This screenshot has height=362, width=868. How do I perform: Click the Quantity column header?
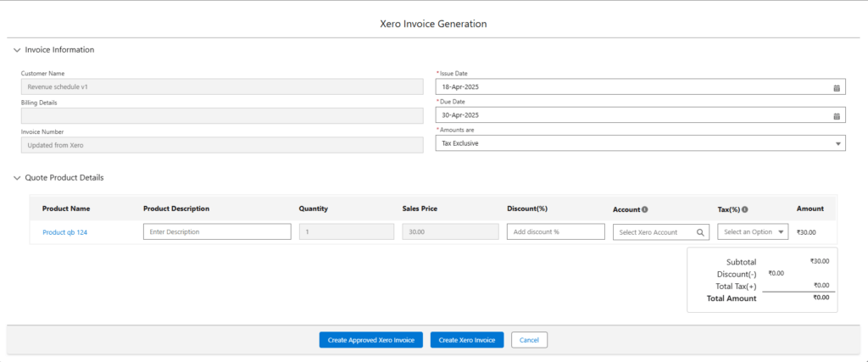[314, 209]
